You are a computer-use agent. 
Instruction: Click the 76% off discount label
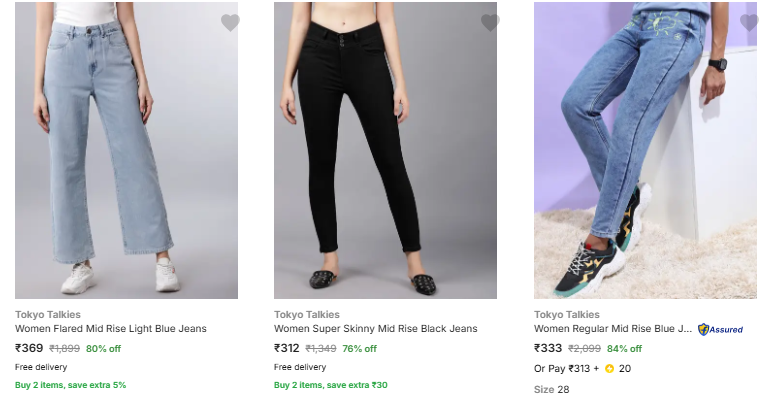(x=359, y=349)
